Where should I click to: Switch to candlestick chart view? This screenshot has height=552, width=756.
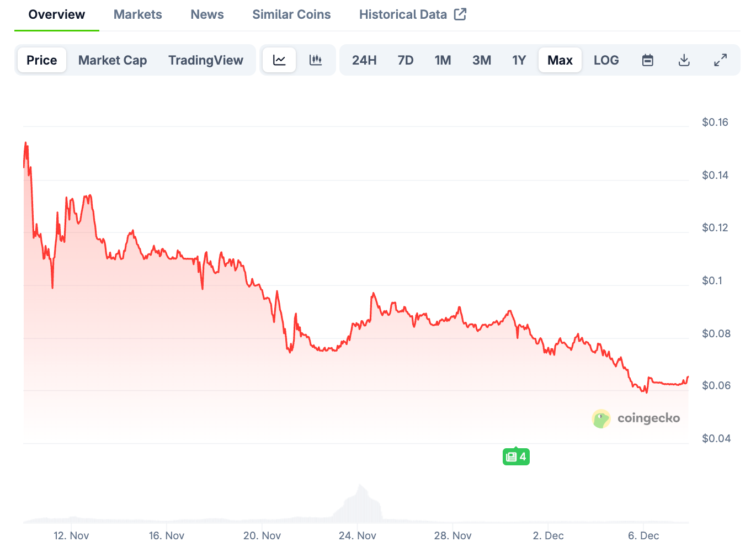point(316,60)
